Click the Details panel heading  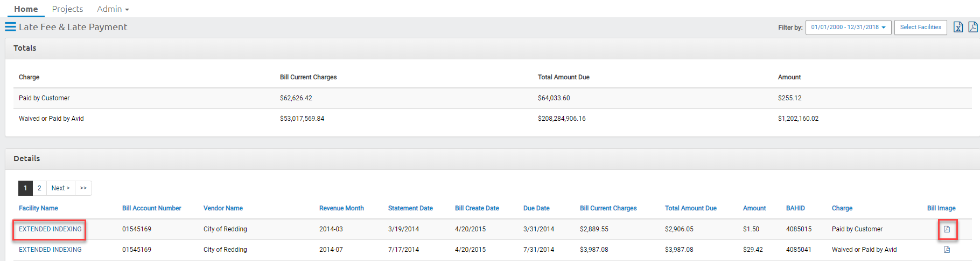click(x=26, y=159)
